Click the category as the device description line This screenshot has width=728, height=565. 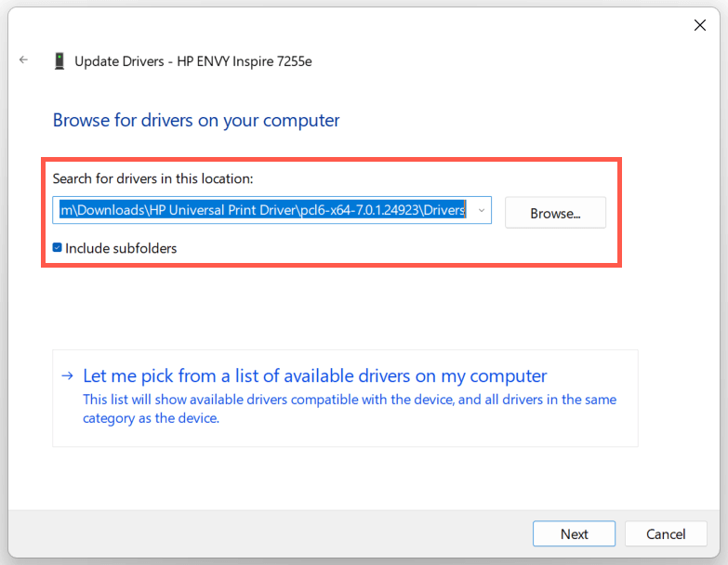pos(151,418)
